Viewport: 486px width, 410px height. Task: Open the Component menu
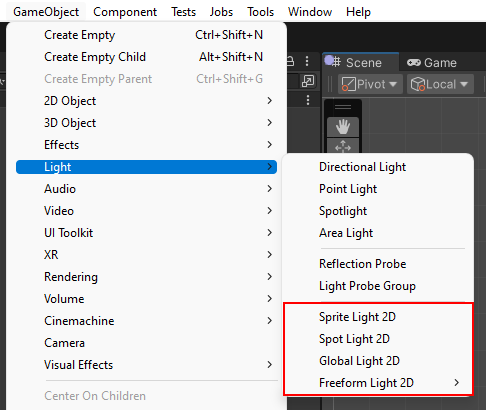click(125, 12)
